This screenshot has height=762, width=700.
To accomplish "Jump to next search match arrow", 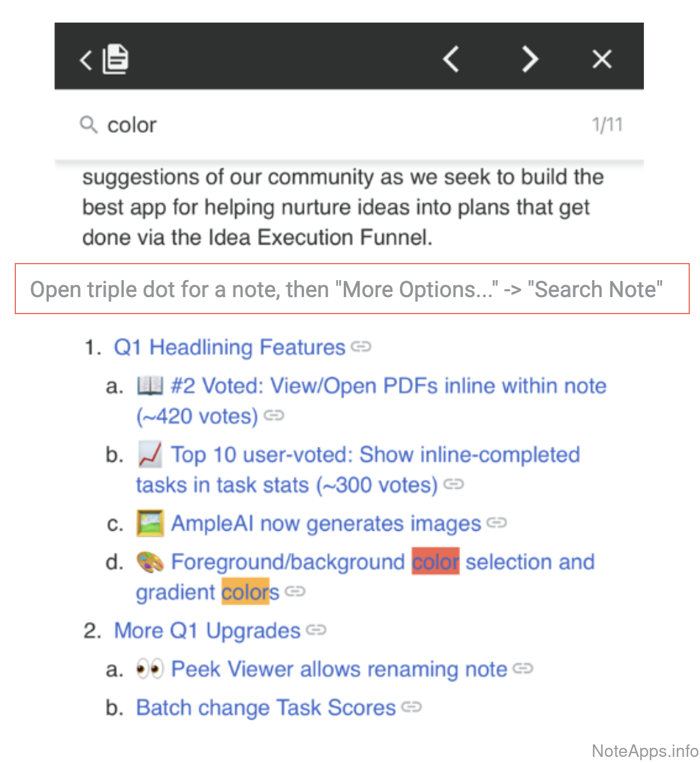I will pos(530,59).
